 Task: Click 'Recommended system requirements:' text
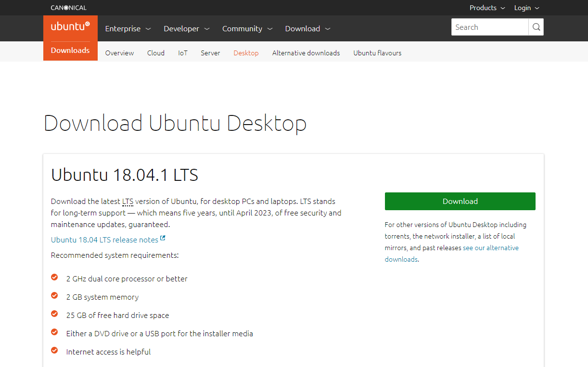pos(115,255)
